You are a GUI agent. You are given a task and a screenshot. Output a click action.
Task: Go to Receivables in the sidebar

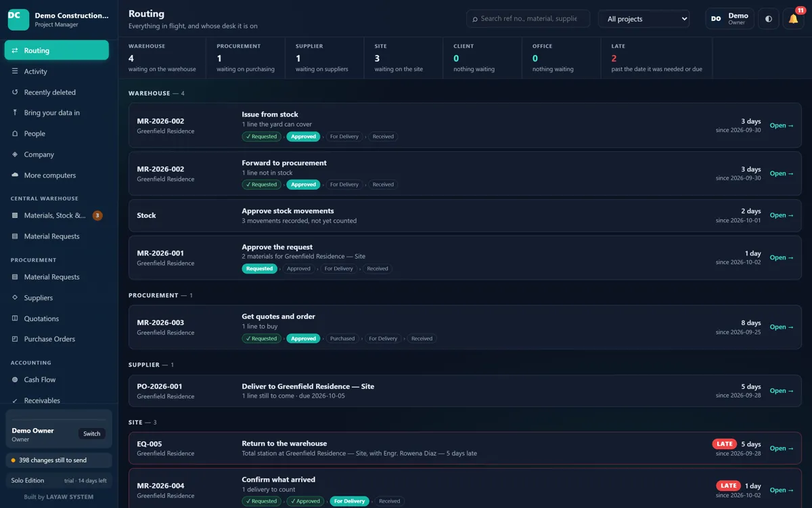point(57,400)
